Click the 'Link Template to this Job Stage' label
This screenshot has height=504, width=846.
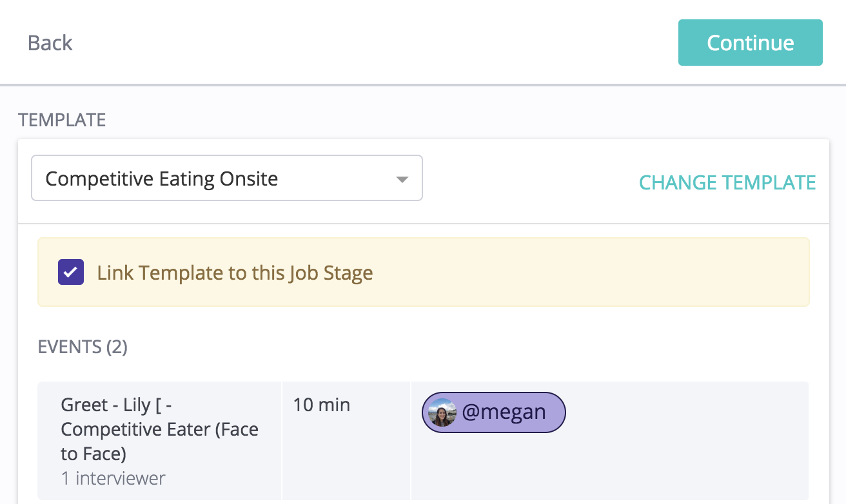click(x=235, y=273)
